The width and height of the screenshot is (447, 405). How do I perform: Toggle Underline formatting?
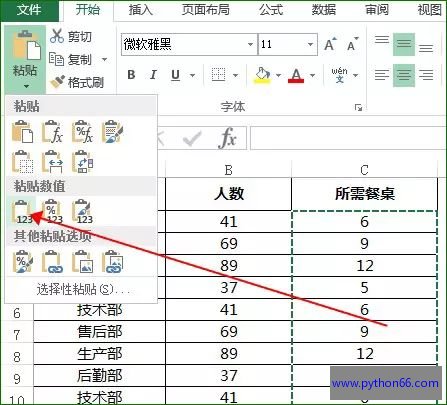tap(175, 75)
